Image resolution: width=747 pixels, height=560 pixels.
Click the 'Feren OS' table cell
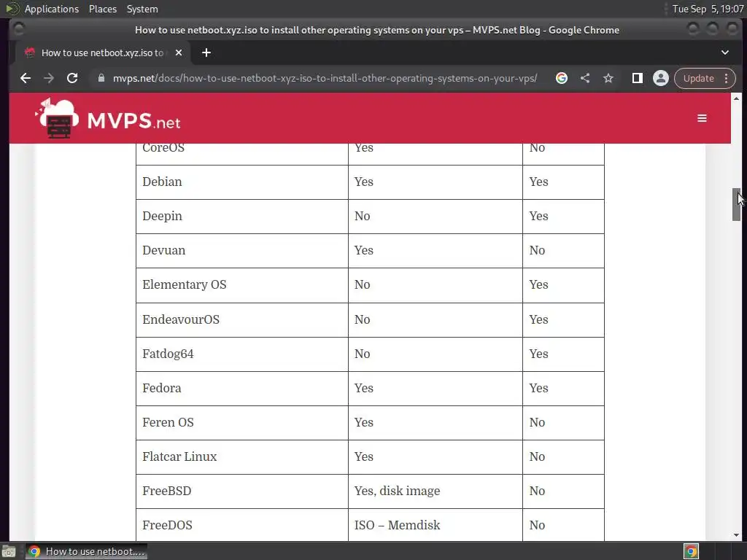(x=242, y=423)
